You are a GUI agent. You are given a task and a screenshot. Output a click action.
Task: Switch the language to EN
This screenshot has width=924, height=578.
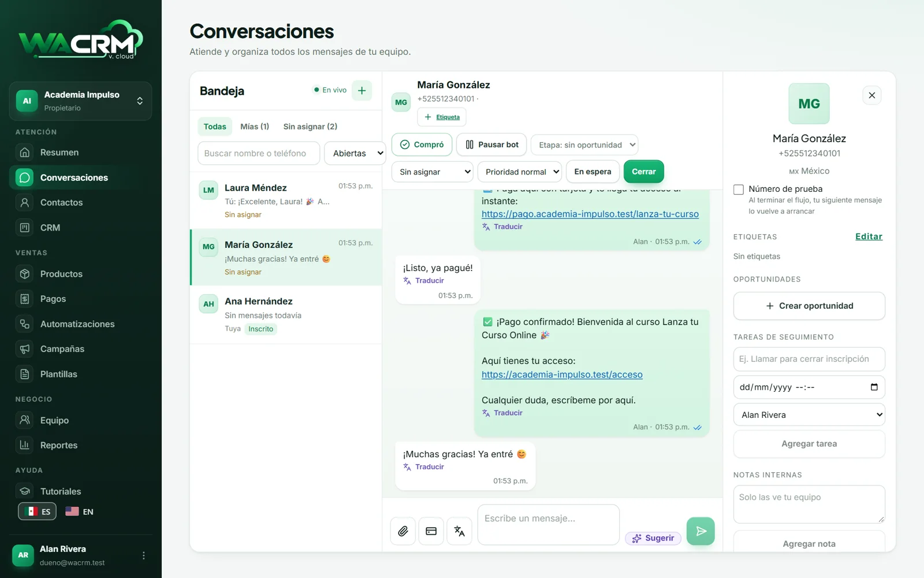click(80, 512)
